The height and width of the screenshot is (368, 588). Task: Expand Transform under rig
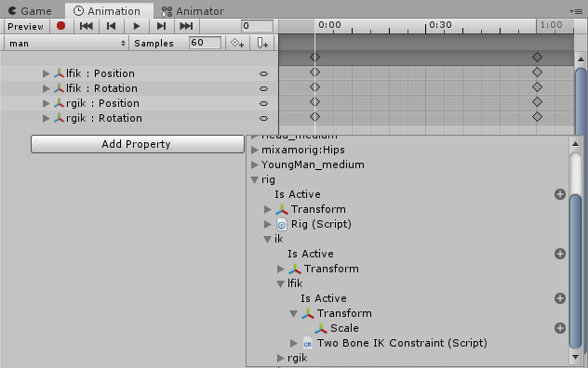(267, 209)
